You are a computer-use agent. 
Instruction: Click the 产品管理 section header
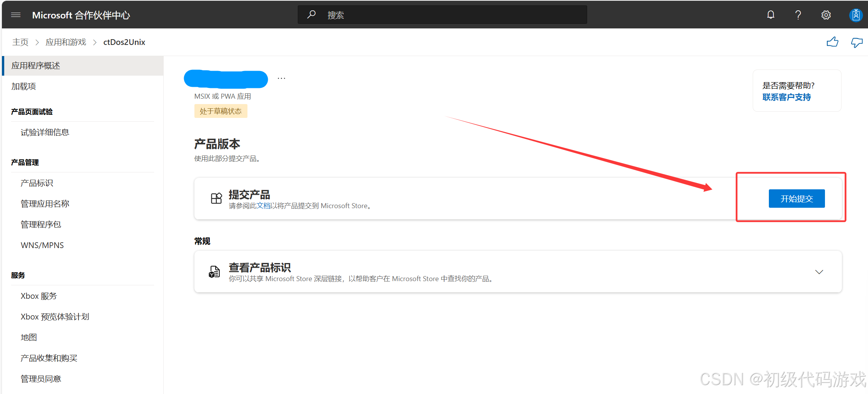[x=25, y=162]
